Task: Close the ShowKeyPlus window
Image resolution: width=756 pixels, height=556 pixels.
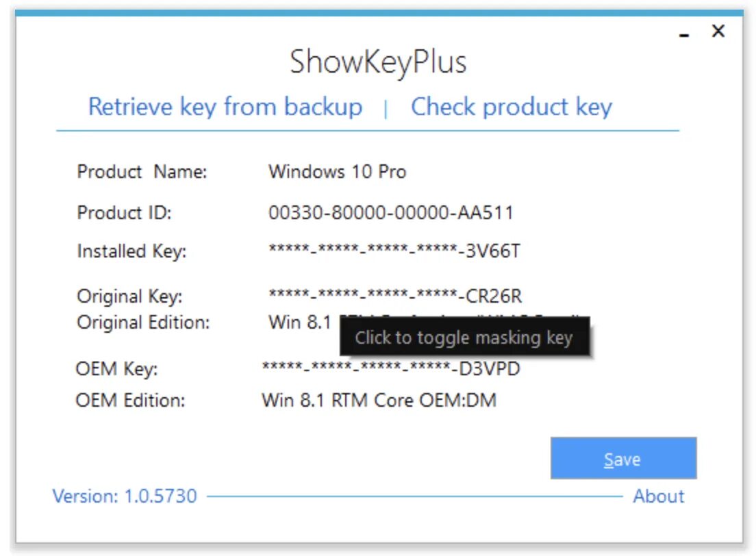Action: pos(718,31)
